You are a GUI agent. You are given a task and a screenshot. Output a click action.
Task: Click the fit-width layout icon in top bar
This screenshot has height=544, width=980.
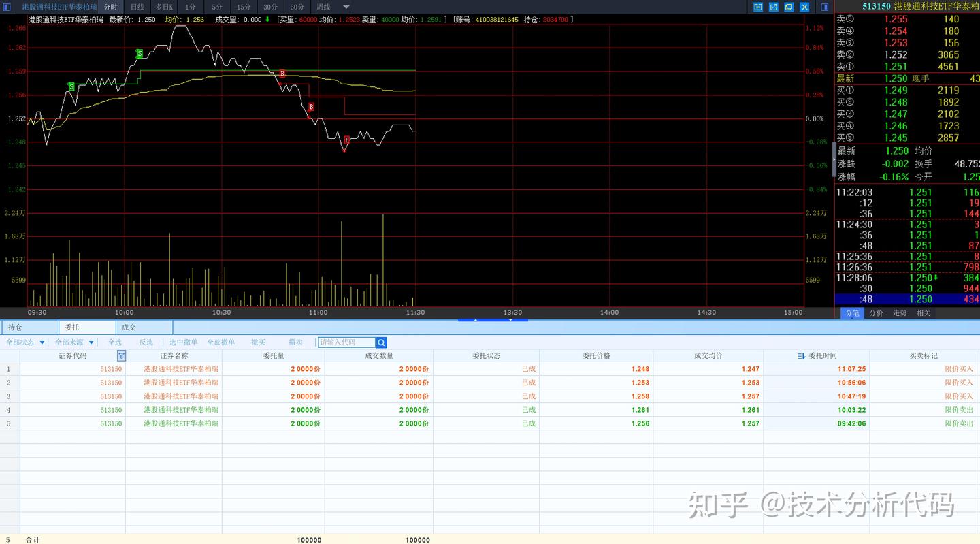coord(758,7)
